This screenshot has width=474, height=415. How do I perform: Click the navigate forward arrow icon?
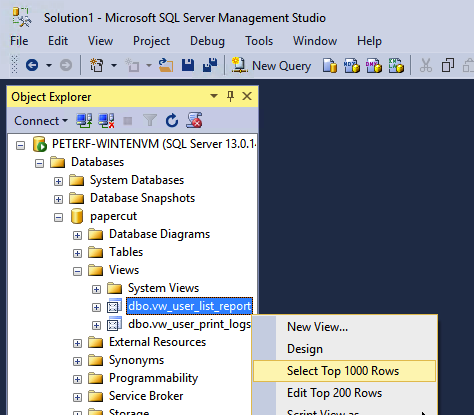(66, 65)
